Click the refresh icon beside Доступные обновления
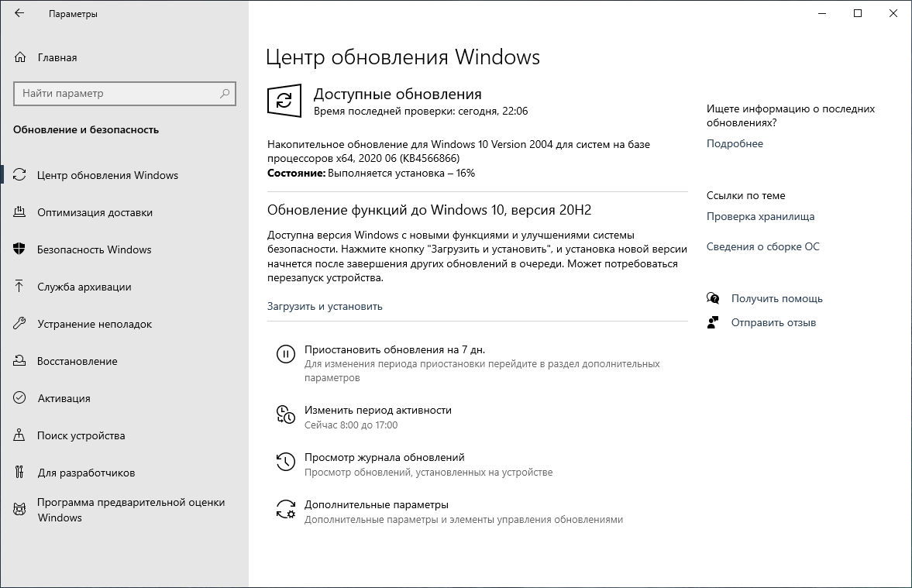912x588 pixels. click(x=284, y=101)
